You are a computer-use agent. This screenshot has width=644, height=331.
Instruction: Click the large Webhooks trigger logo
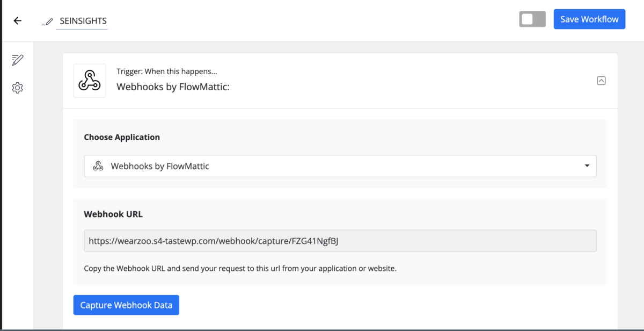coord(90,81)
